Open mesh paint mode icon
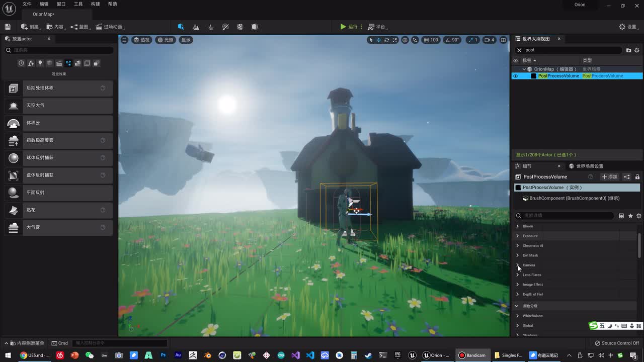Screen dimensions: 644x362 (x=225, y=27)
